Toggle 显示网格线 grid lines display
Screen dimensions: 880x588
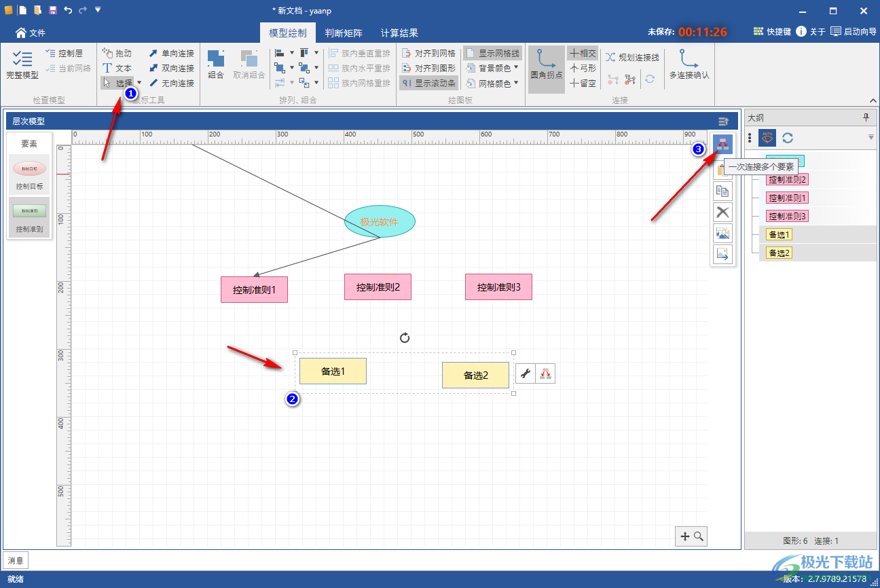pyautogui.click(x=493, y=53)
